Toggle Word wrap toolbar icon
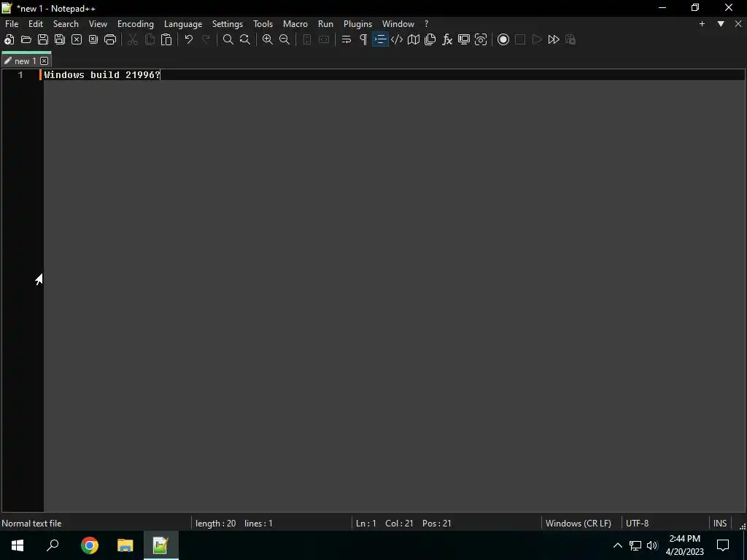747x560 pixels. 347,39
